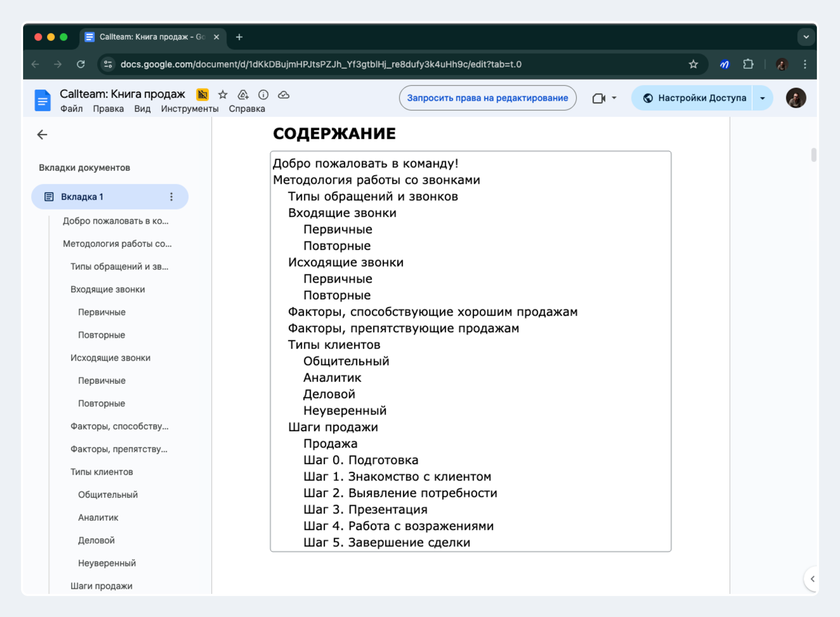Open the Инструменты menu
Viewport: 840px width, 617px height.
[x=190, y=109]
